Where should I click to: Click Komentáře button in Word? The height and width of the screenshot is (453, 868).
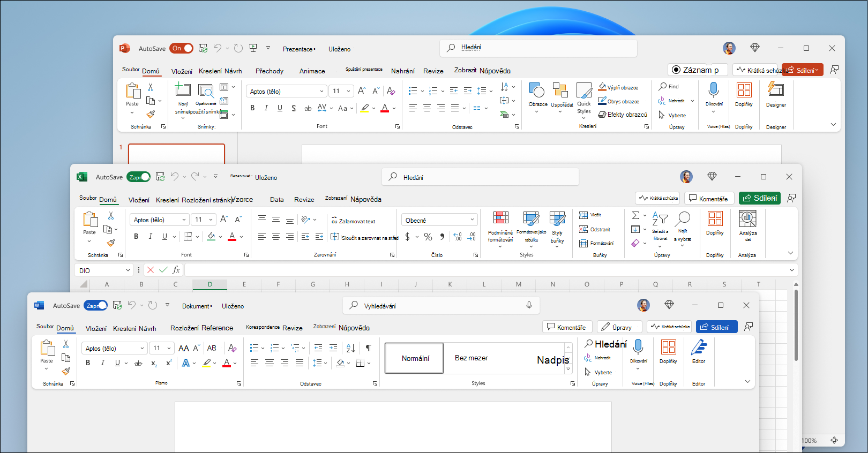click(567, 327)
